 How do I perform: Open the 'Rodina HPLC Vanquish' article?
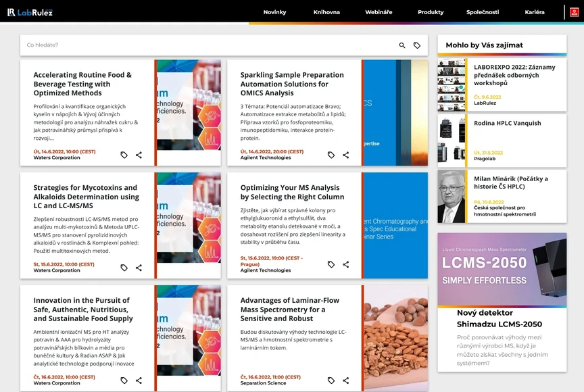[507, 123]
